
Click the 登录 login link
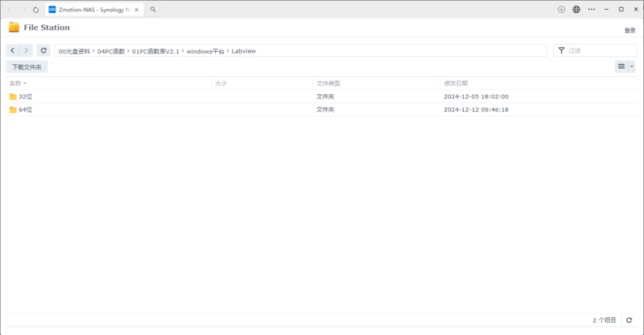[x=630, y=30]
